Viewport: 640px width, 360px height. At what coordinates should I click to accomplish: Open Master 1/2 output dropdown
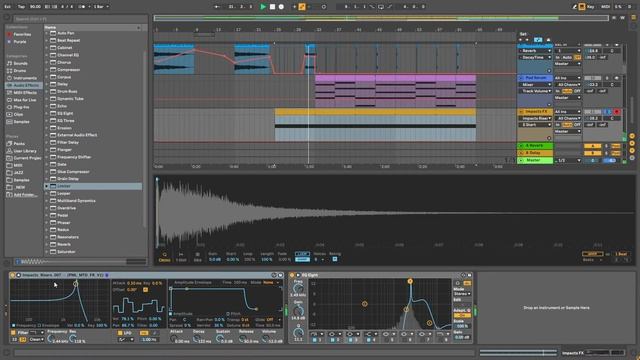click(567, 160)
